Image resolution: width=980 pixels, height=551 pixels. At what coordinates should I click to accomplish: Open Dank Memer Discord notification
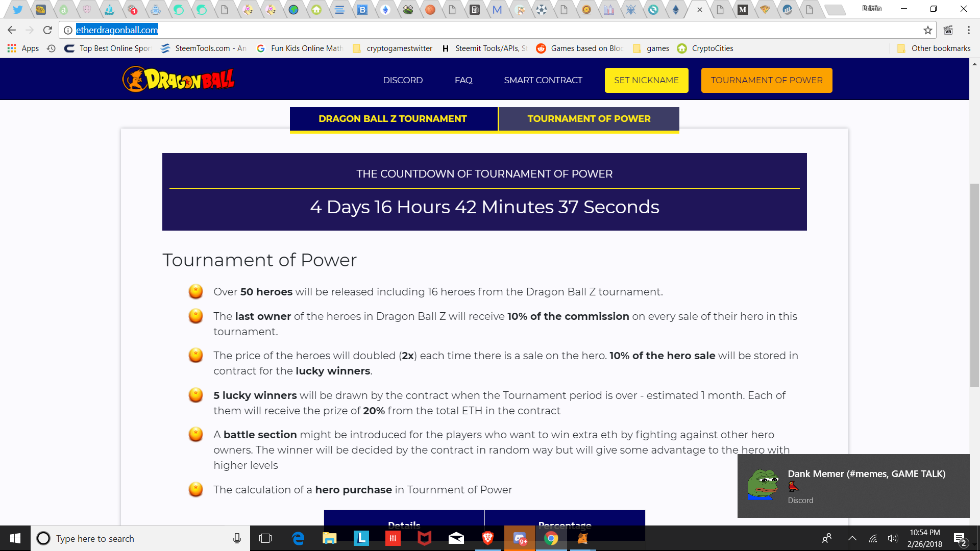[853, 486]
